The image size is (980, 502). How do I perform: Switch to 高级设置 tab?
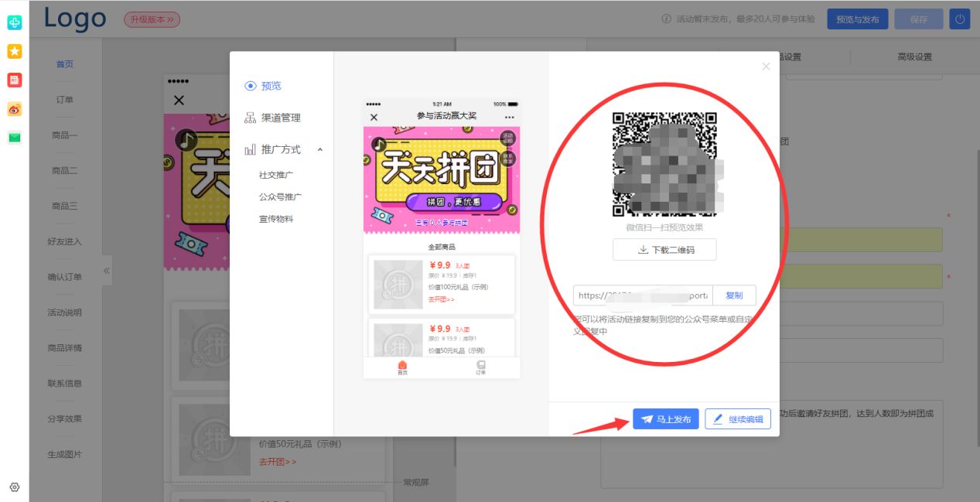tap(914, 56)
